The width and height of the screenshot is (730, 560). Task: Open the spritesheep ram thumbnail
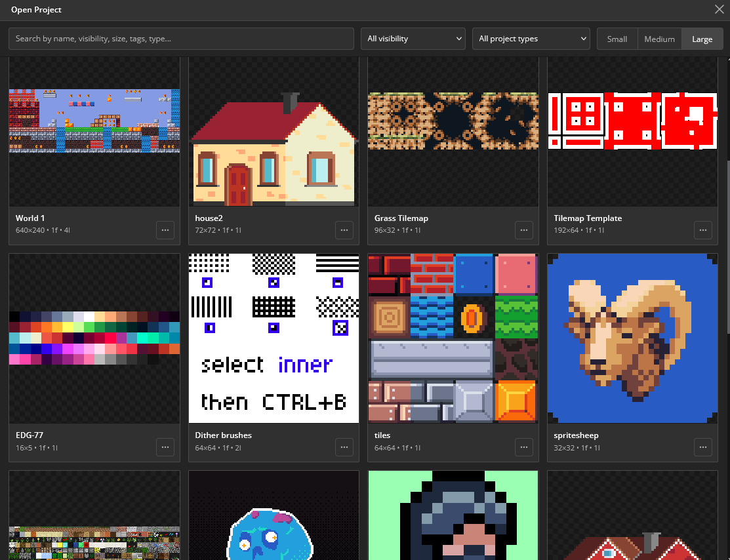pos(633,338)
